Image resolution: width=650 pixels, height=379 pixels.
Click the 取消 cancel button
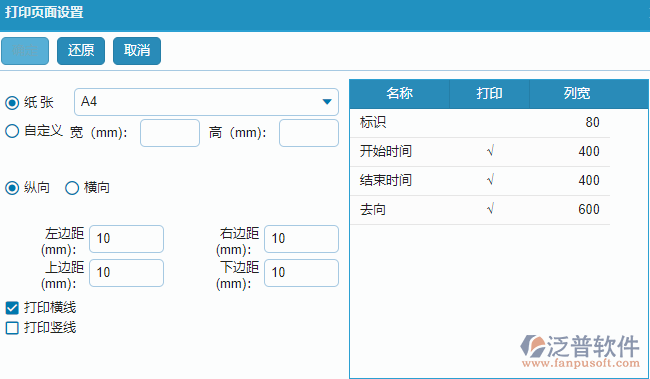[137, 51]
